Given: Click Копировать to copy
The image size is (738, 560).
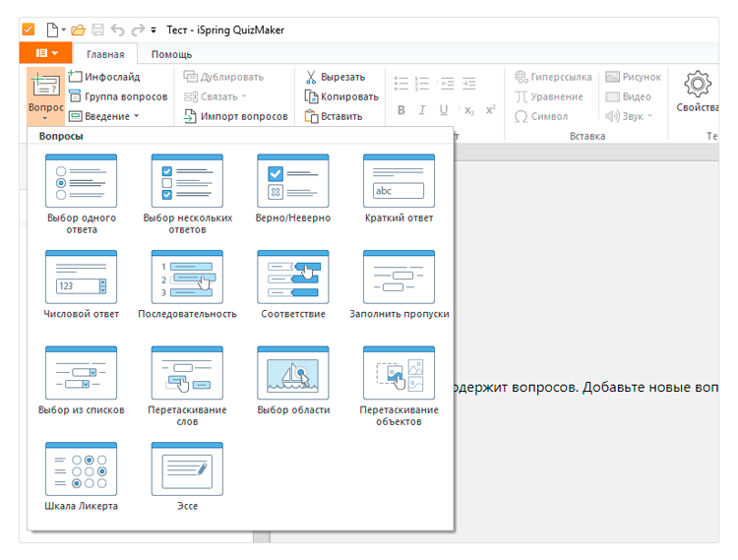Looking at the screenshot, I should tap(341, 96).
